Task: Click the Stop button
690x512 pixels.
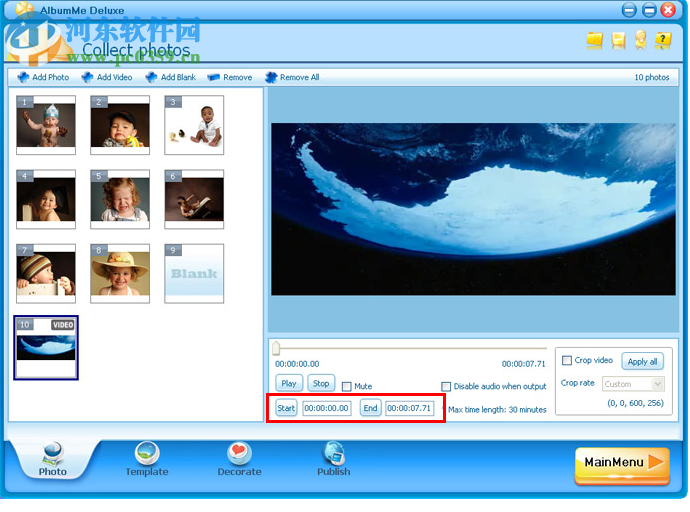Action: 321,383
